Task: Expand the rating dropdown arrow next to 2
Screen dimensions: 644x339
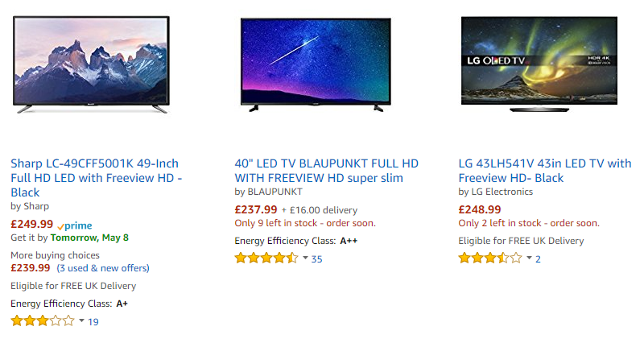Action: click(530, 258)
